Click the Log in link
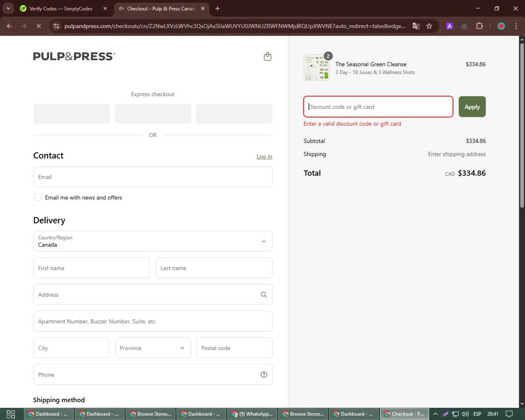Screen dimensions: 525x420 (264, 156)
